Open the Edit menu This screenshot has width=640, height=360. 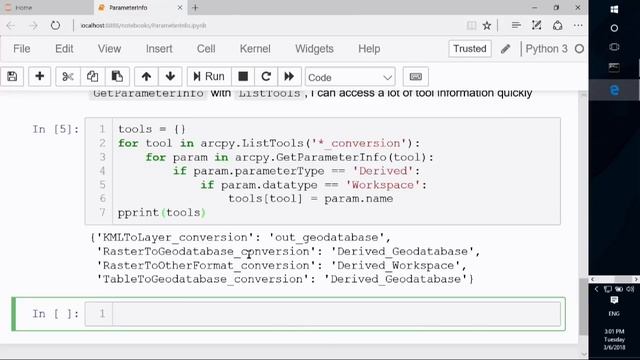click(x=64, y=49)
